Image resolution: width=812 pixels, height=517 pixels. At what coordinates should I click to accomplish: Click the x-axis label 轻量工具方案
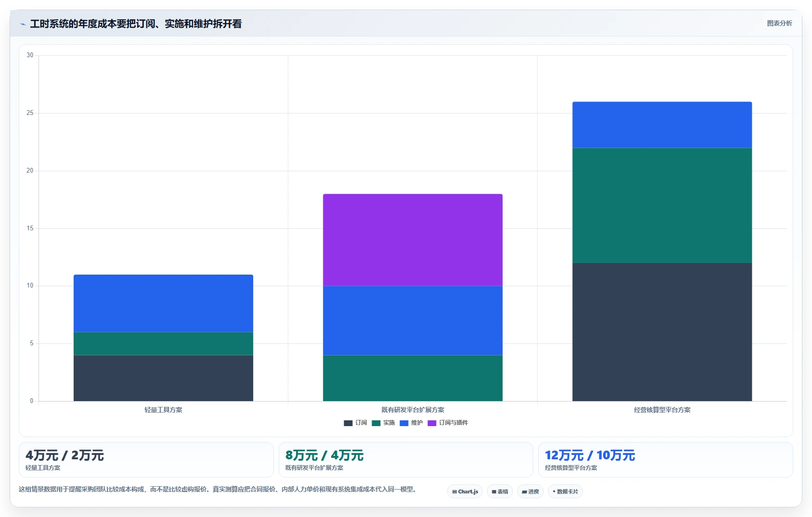(163, 410)
